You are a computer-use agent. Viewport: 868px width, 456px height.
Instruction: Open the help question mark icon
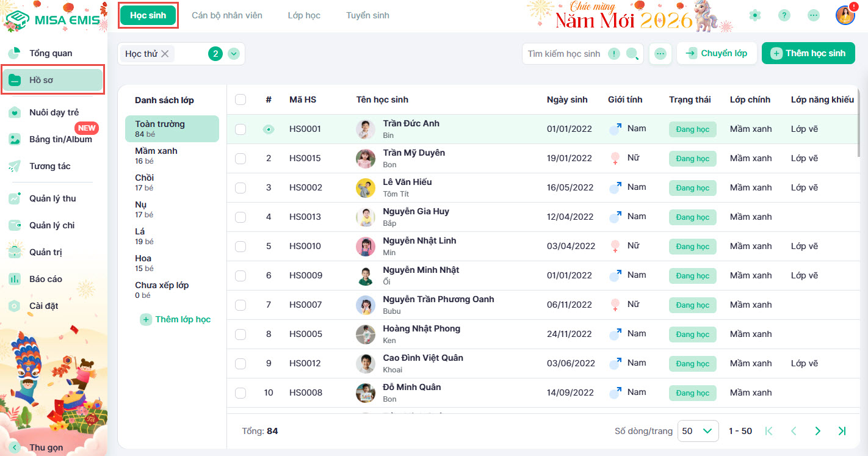click(x=784, y=16)
